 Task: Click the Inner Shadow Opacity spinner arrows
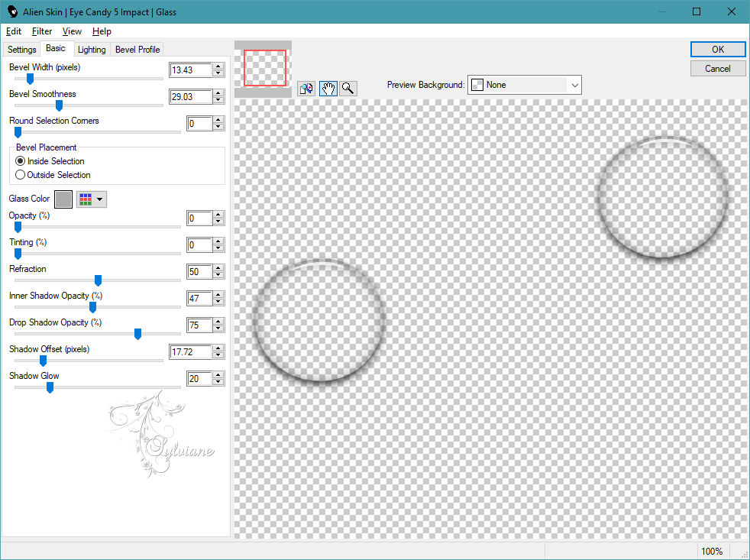[218, 299]
